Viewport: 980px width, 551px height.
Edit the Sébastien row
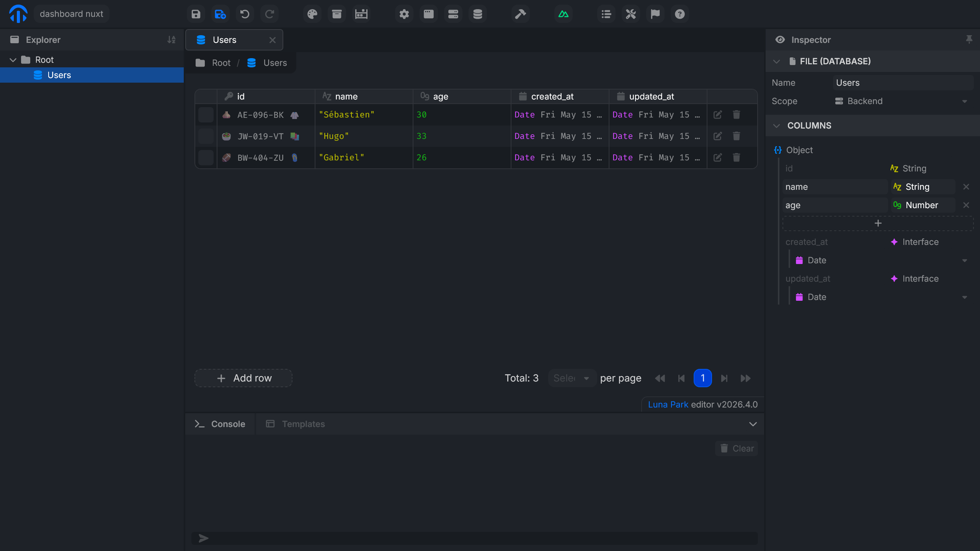718,115
